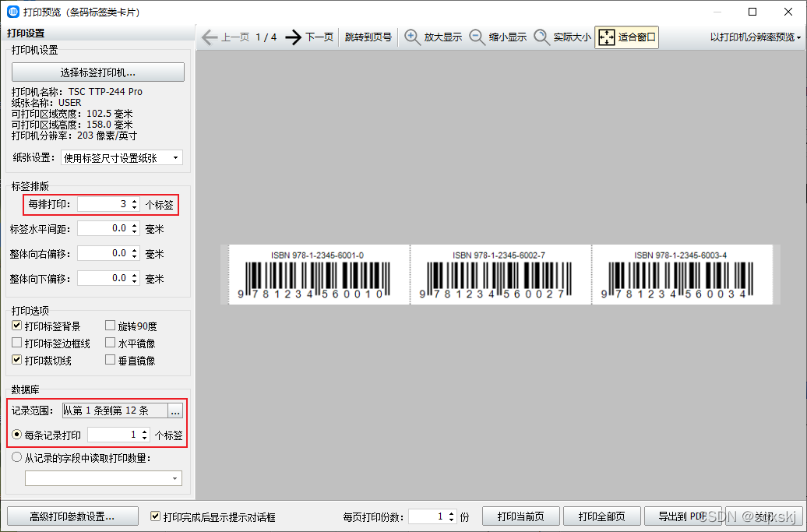Click overall right offset field
Viewport: 807px width, 532px height.
[x=104, y=253]
